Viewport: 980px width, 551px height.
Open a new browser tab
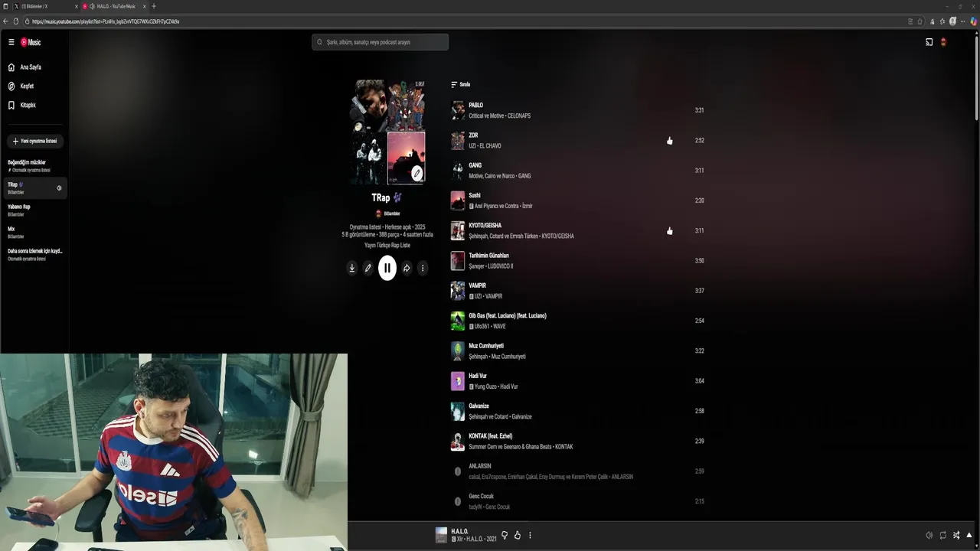coord(154,6)
